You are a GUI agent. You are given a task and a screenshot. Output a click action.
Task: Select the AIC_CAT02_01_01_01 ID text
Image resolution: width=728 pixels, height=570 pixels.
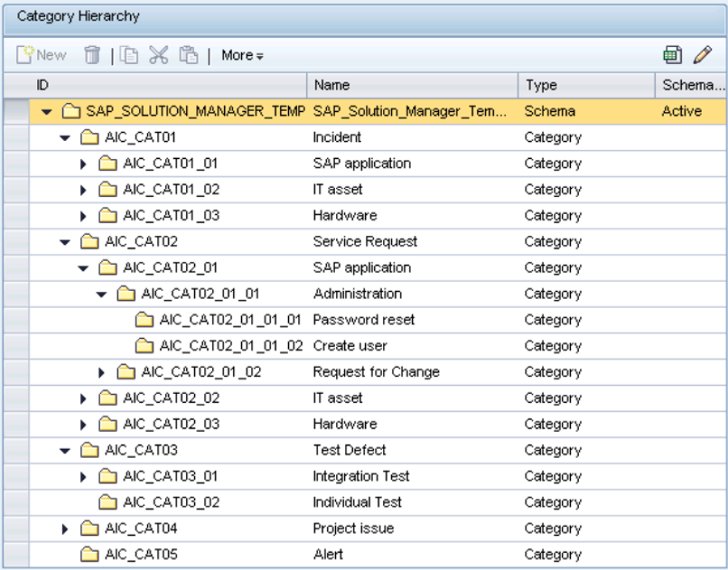click(x=230, y=320)
